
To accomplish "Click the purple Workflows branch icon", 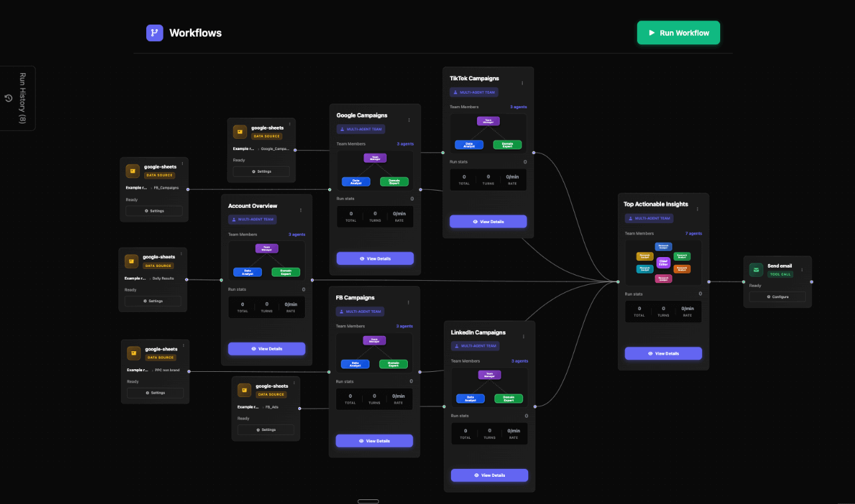I will click(155, 33).
